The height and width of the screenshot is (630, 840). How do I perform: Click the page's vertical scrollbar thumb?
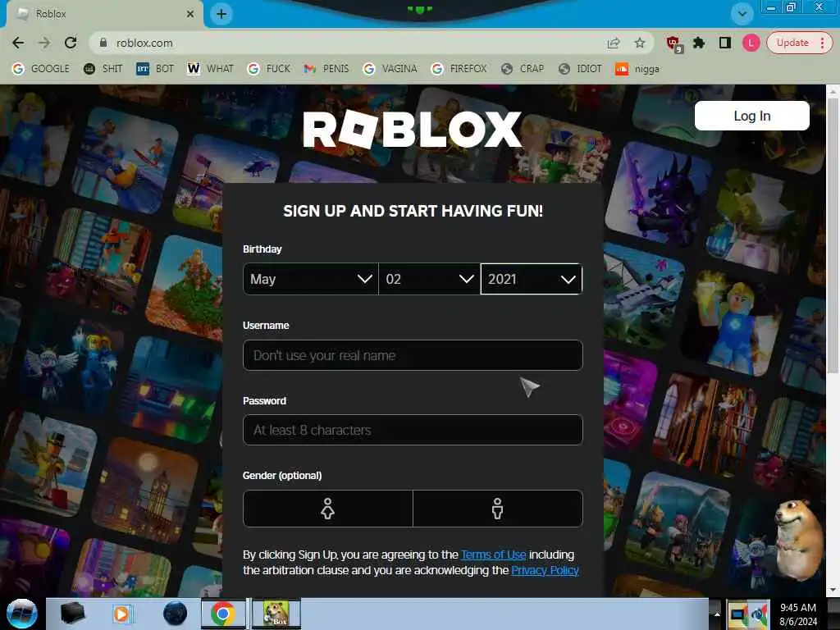coord(833,235)
